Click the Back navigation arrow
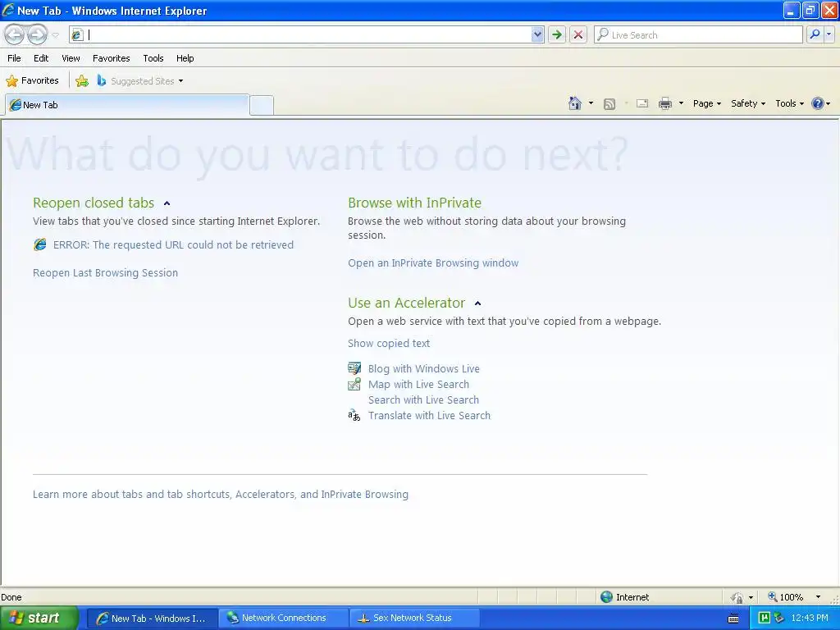840x630 pixels. click(x=15, y=34)
